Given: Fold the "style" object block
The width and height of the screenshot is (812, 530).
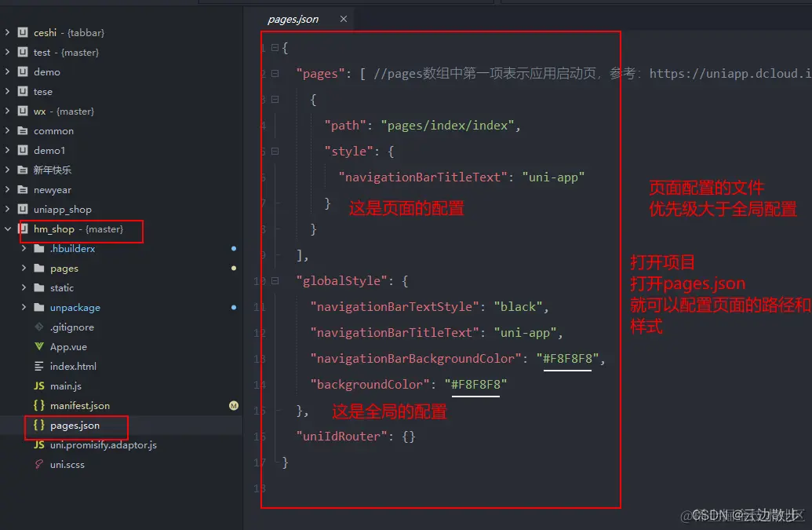Looking at the screenshot, I should (275, 152).
